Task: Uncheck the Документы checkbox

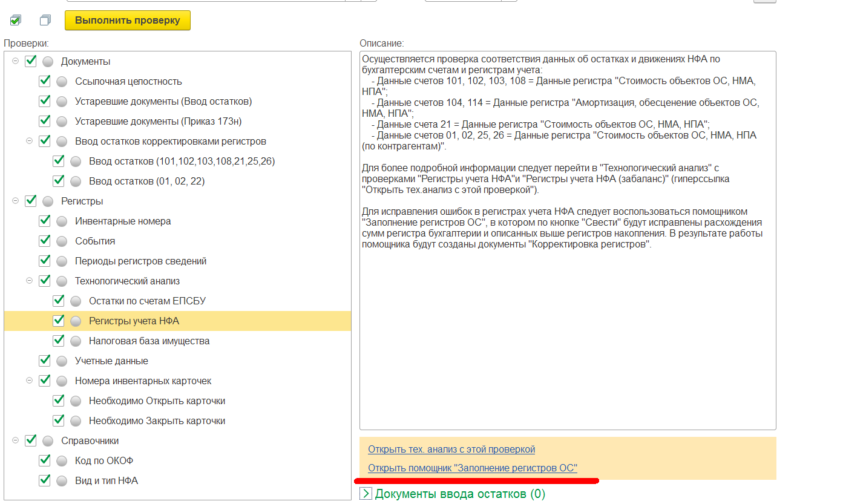Action: point(30,61)
